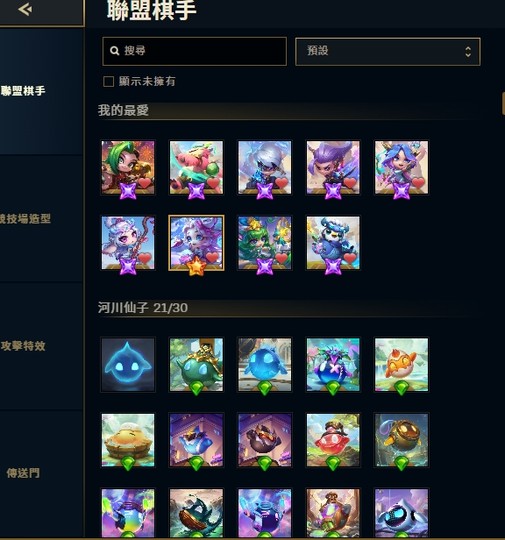Select the blue penguin little legend
This screenshot has width=505, height=540.
333,243
